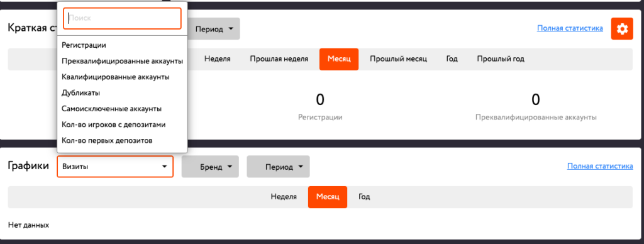Select Кол-во игроков с депозитами
644x244 pixels.
[113, 125]
